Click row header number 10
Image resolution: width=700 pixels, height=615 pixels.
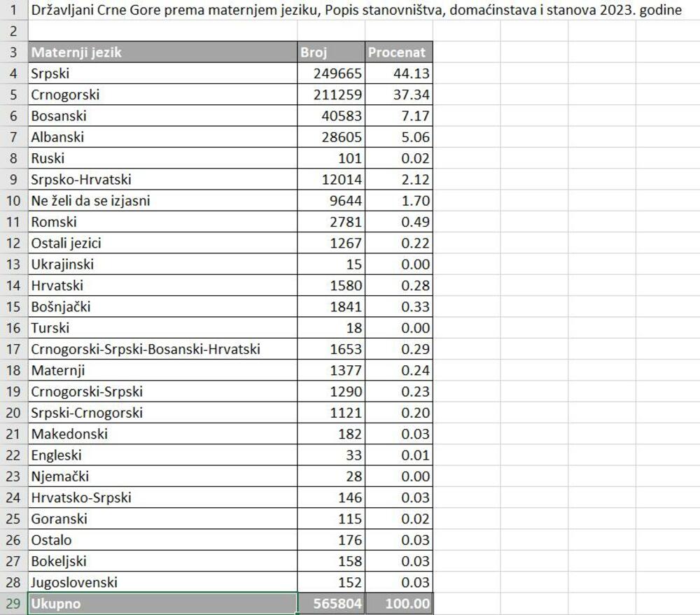pyautogui.click(x=13, y=201)
